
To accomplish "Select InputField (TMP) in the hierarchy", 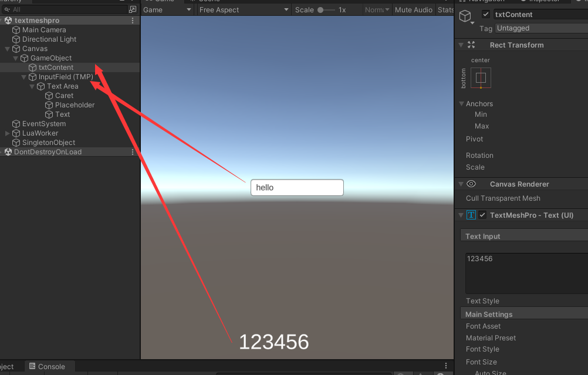I will click(66, 77).
